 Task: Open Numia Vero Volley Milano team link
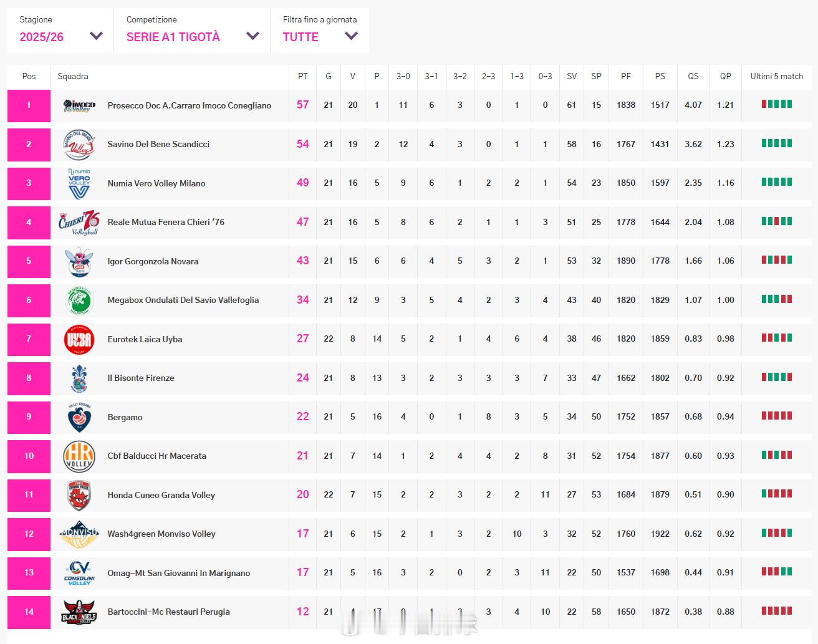tap(156, 183)
